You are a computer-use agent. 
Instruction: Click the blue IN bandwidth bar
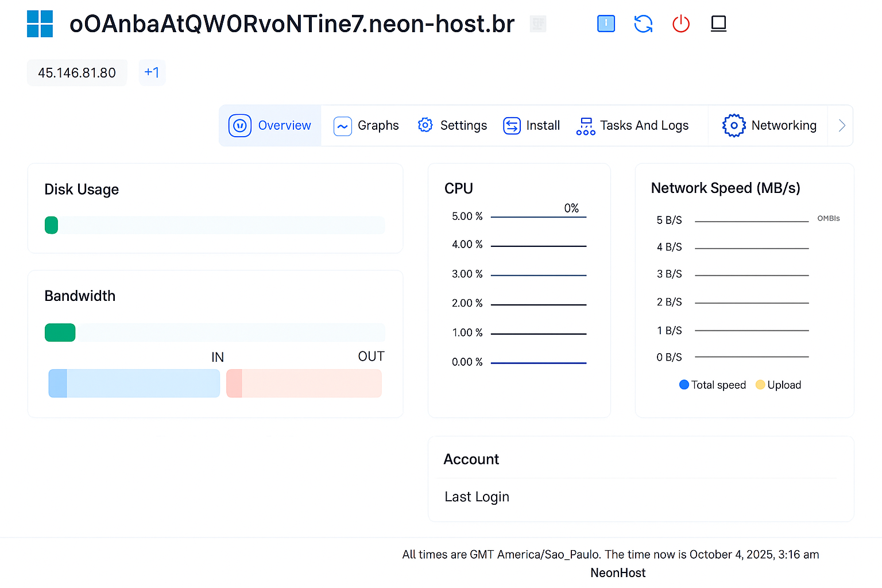coord(134,383)
